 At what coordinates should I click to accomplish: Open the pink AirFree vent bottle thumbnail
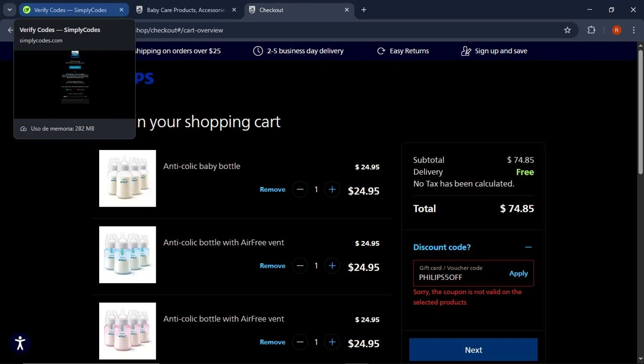tap(128, 331)
